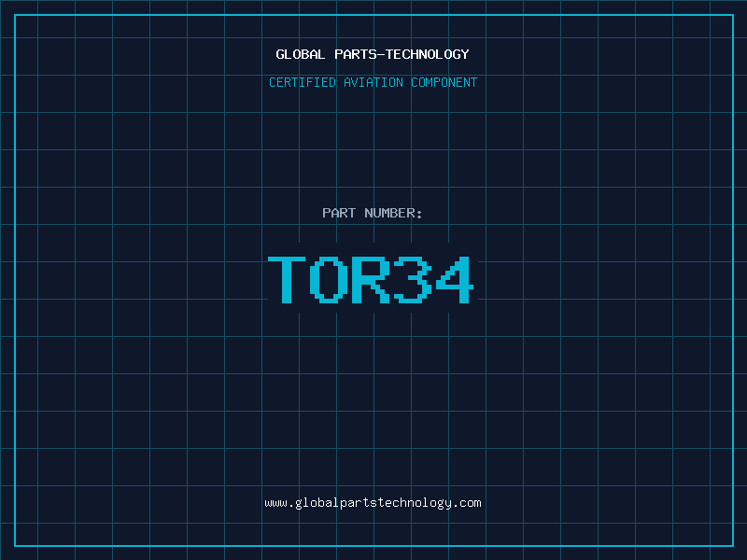
Task: Open the www.globalpartstechnology.com link
Action: tap(373, 503)
